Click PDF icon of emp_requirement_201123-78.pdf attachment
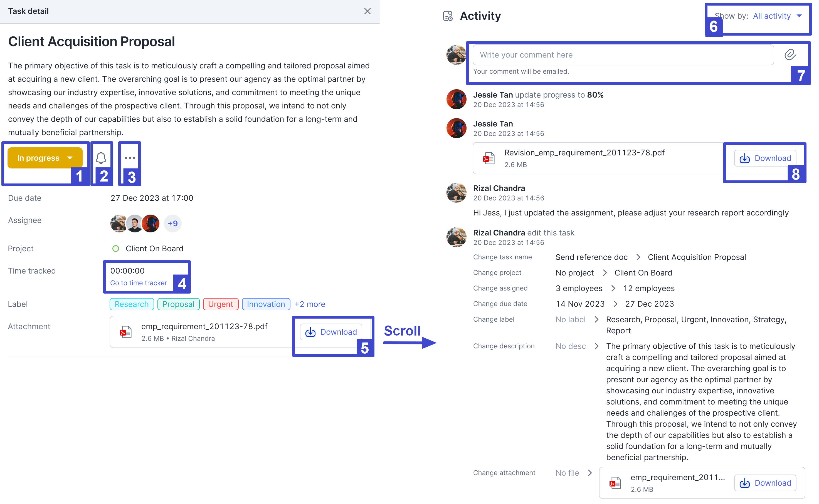The width and height of the screenshot is (819, 504). tap(126, 332)
